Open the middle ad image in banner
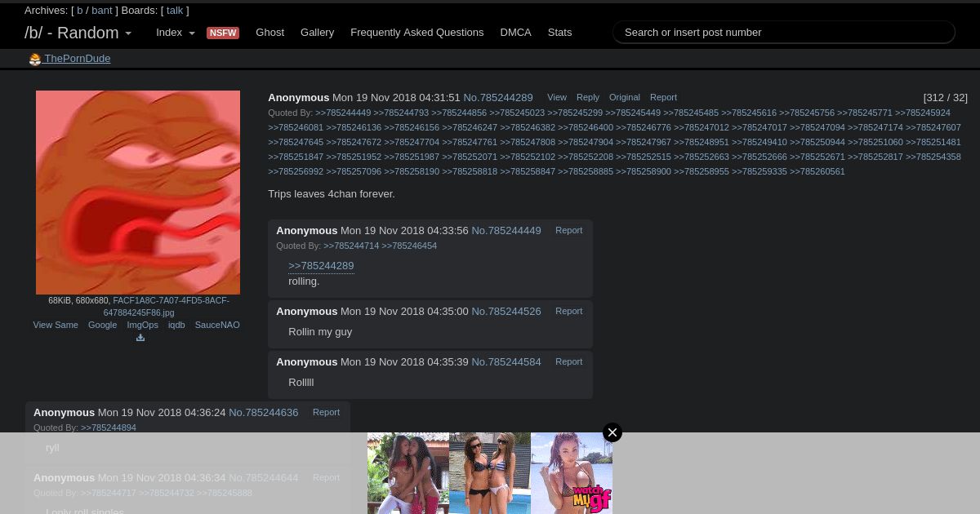Image resolution: width=980 pixels, height=514 pixels. (x=490, y=473)
